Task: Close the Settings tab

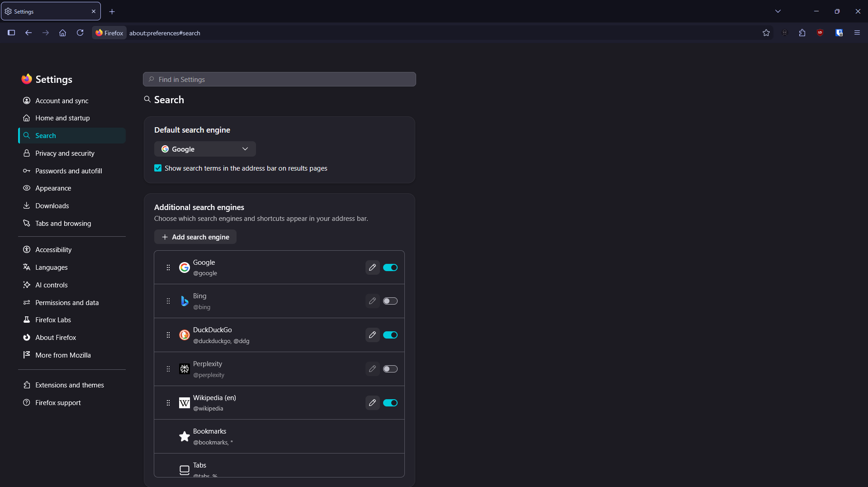Action: point(94,11)
